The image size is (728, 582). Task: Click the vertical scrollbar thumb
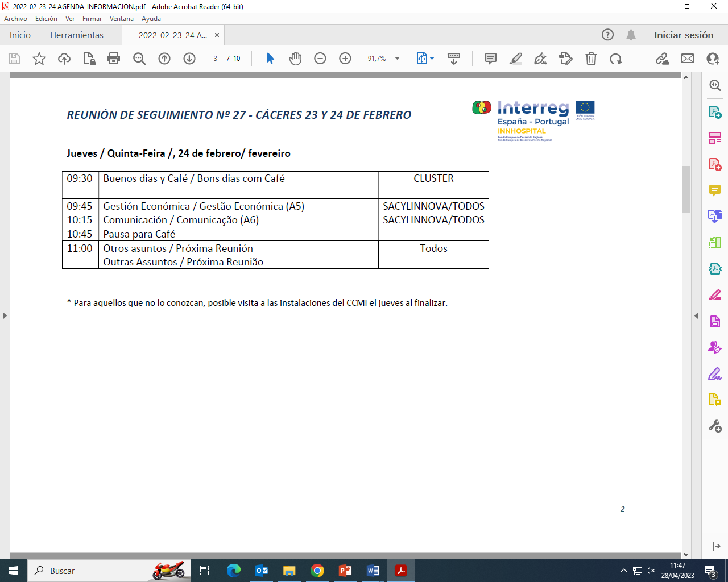point(686,189)
